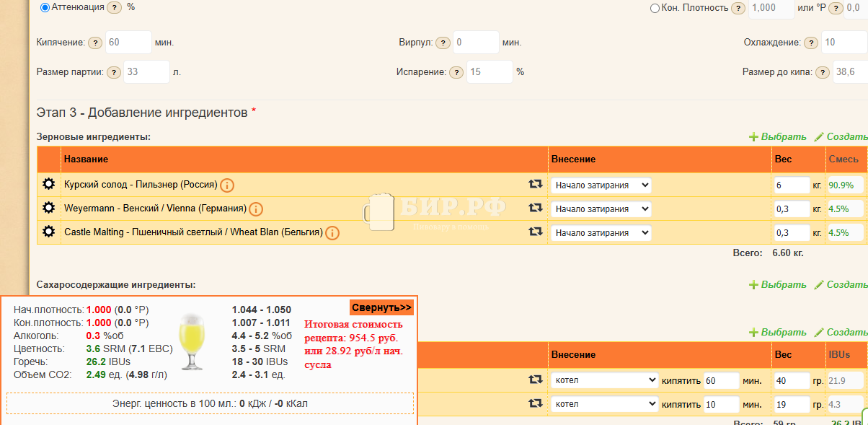
Task: Focus the Размер до кипа field
Action: tap(851, 72)
